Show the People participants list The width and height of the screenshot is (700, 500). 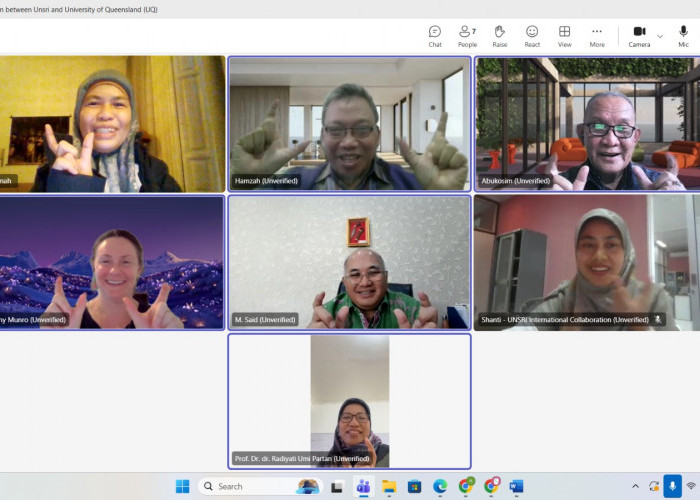tap(467, 36)
